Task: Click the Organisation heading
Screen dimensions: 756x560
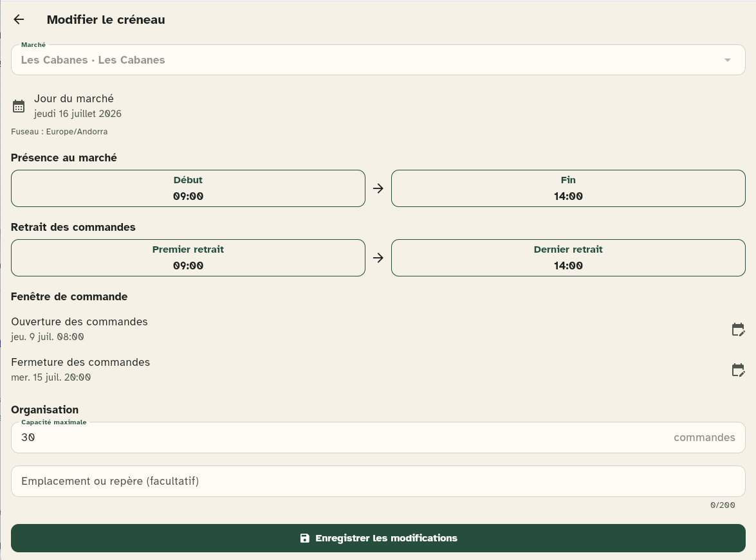Action: tap(45, 410)
